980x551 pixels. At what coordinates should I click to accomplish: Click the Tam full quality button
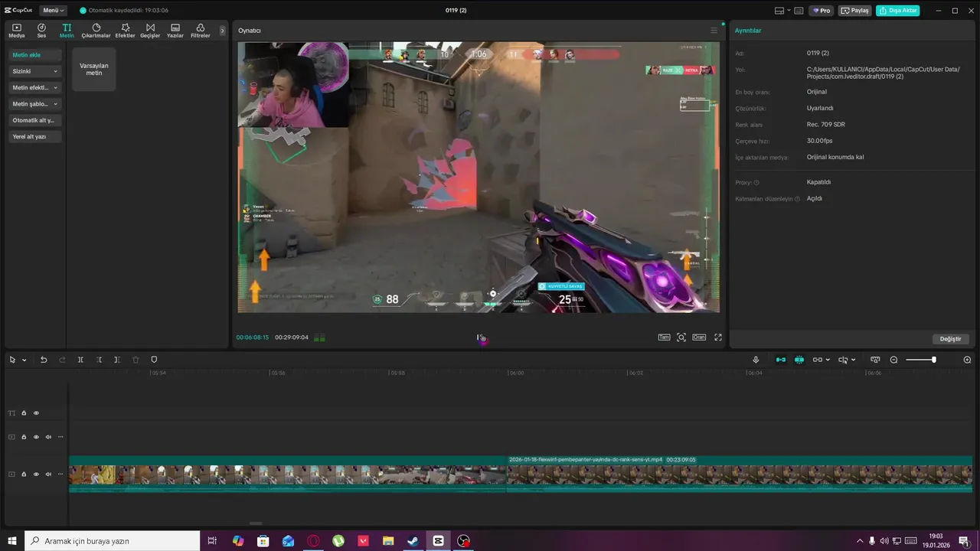click(x=664, y=337)
